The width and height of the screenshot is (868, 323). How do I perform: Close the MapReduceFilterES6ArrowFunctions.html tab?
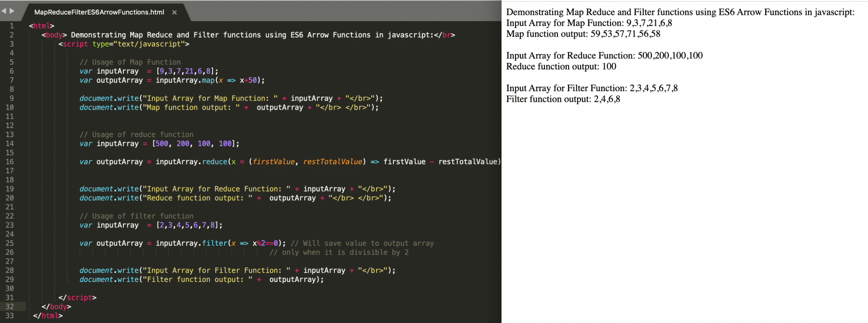[175, 13]
